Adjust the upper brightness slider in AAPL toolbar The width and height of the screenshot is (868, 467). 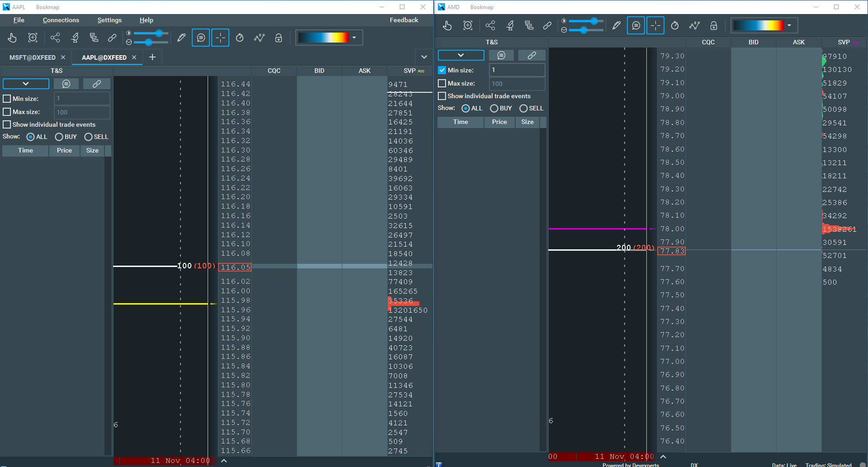click(x=159, y=33)
